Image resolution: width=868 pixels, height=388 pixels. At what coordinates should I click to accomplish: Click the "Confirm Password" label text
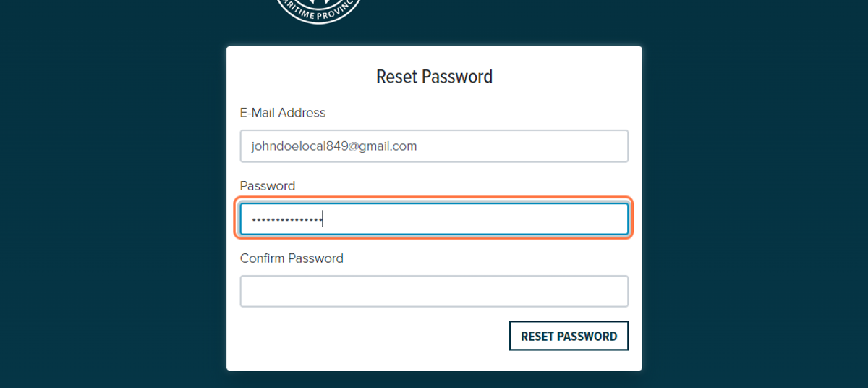pos(292,258)
